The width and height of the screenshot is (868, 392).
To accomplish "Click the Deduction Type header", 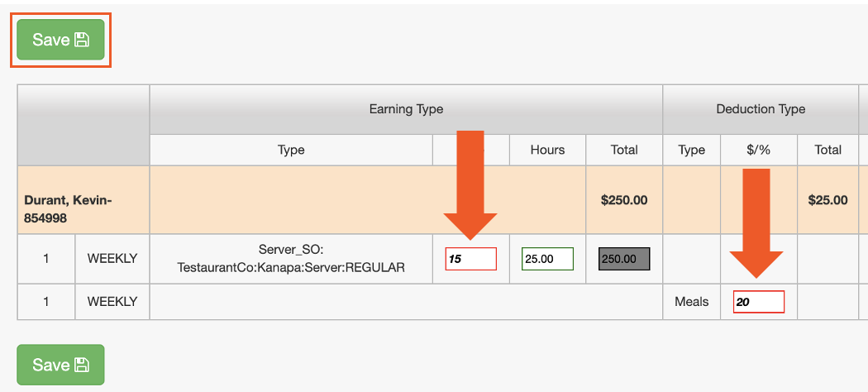I will (x=761, y=109).
